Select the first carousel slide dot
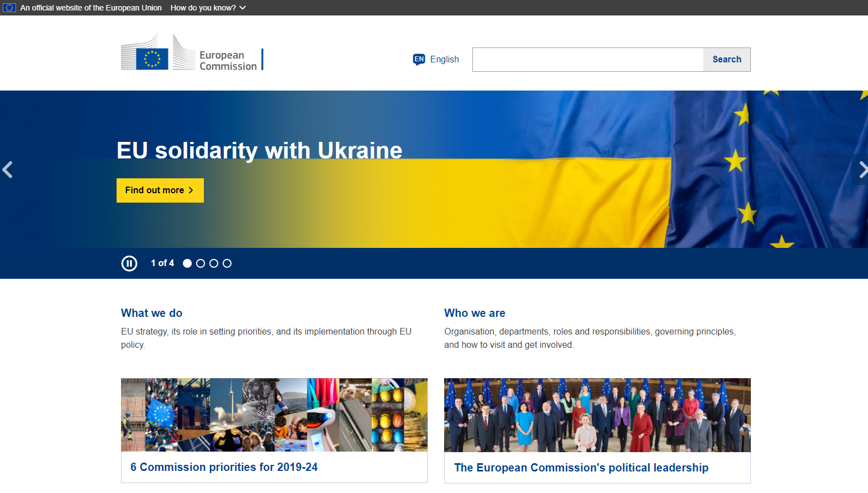The height and width of the screenshot is (493, 868). (x=187, y=263)
